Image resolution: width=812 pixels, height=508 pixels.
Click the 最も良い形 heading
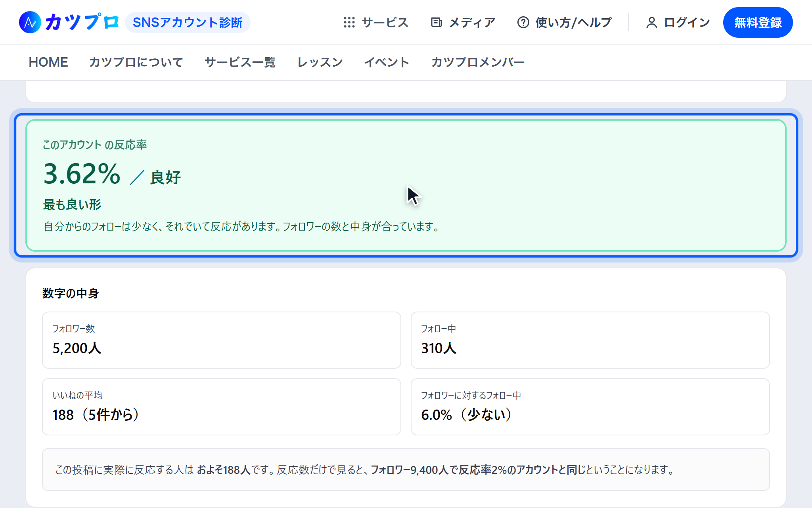click(72, 205)
